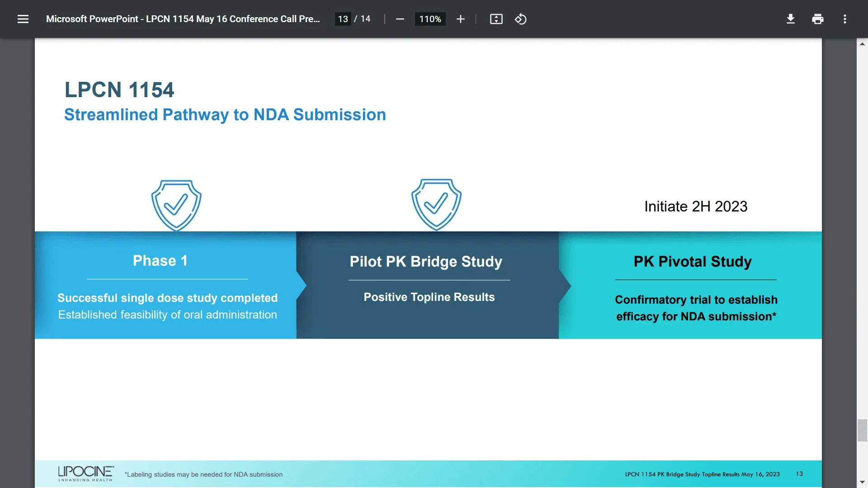
Task: Click the footer date text May 16, 2023
Action: coord(760,474)
